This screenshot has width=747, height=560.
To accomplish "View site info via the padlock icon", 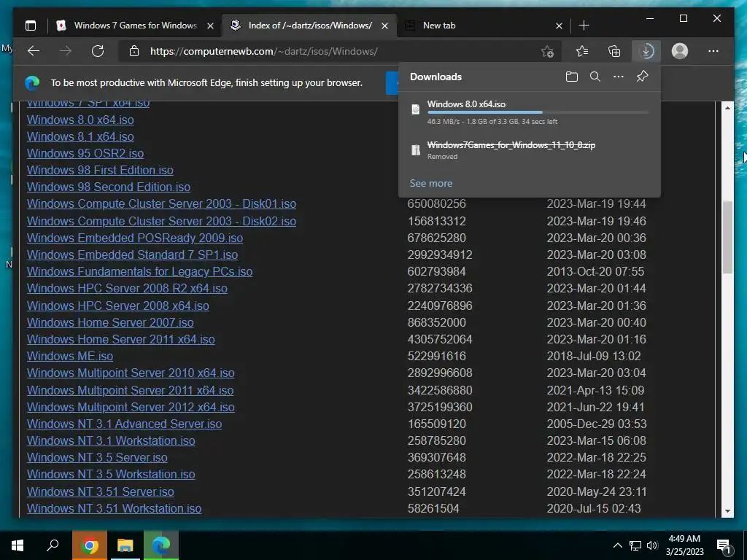I will coord(134,51).
